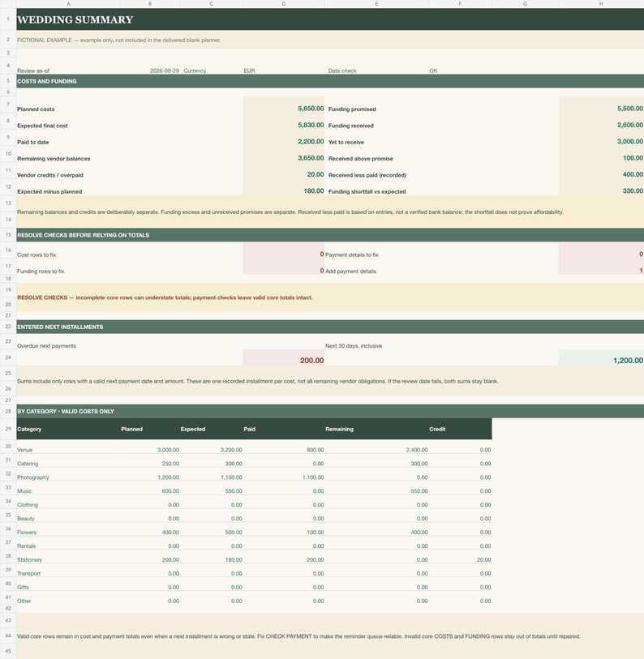
Task: Select the ENTERED NEXT INSTALLMENTS header
Action: click(x=330, y=327)
